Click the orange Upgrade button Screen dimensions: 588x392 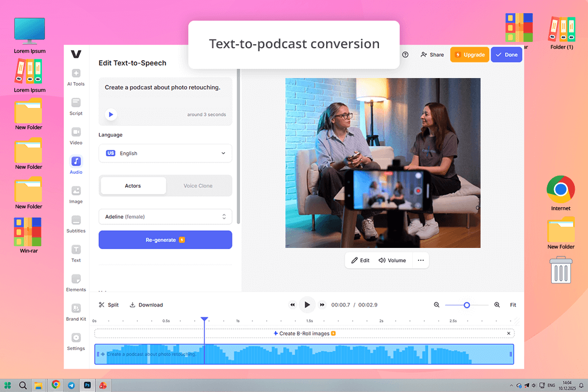[470, 55]
